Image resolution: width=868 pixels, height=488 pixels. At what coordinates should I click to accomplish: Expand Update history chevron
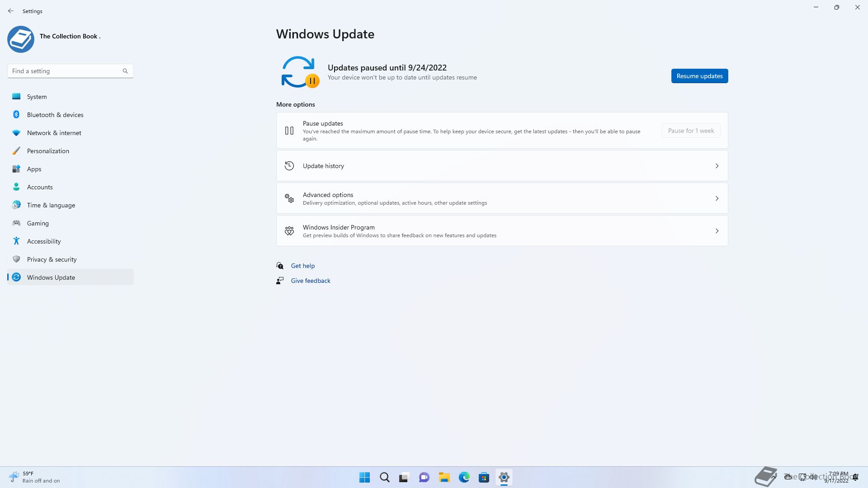pyautogui.click(x=717, y=166)
